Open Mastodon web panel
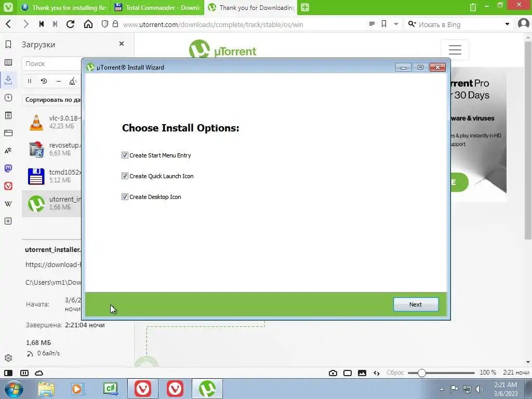Viewport: 532px width, 399px height. click(8, 168)
